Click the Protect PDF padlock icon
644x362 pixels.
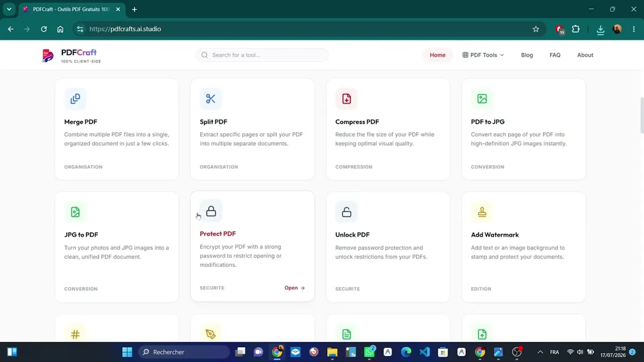click(211, 211)
